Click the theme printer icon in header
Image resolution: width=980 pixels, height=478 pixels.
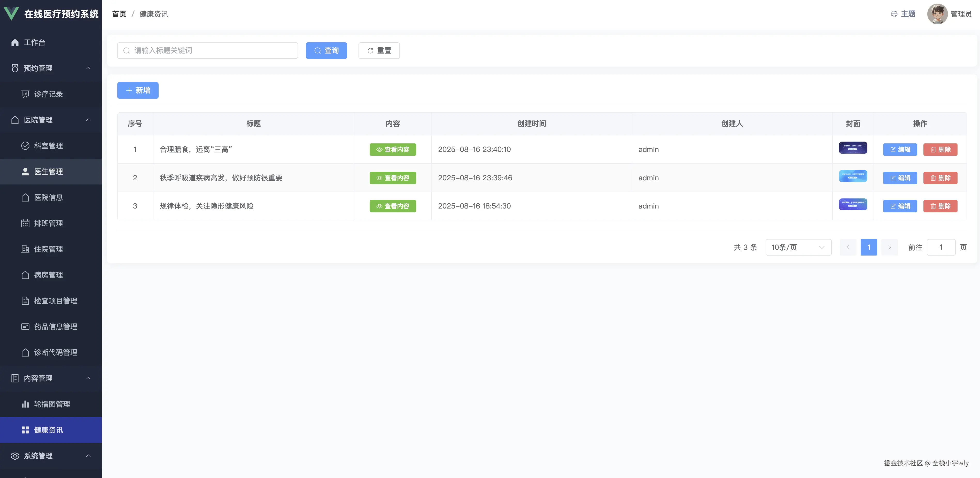click(x=894, y=14)
